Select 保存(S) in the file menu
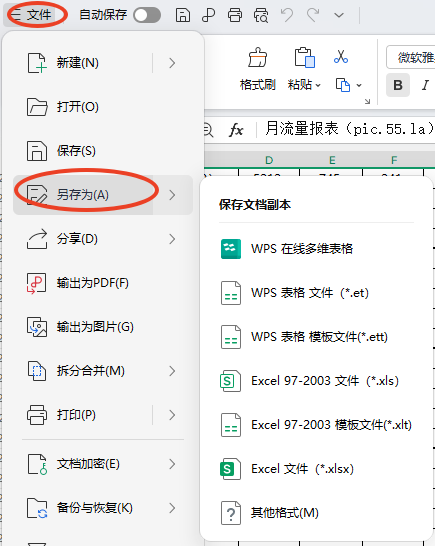Screen dimensions: 435x546 (103, 151)
